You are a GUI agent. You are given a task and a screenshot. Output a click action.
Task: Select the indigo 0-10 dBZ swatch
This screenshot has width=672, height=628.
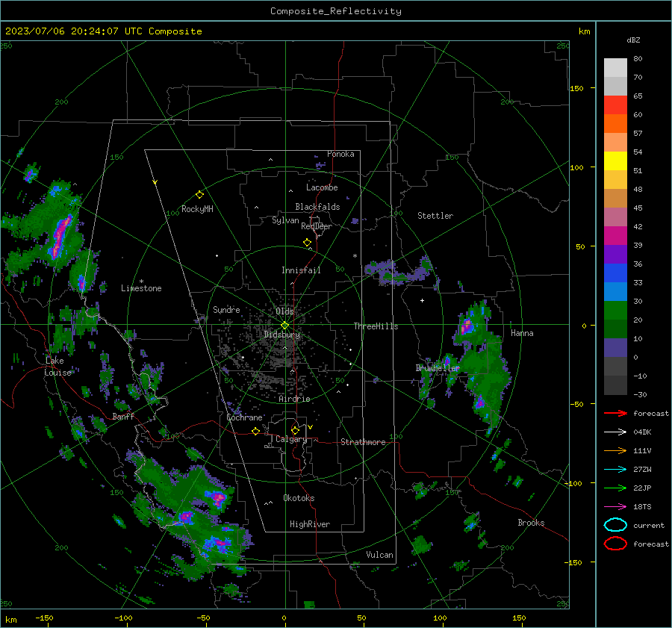click(615, 347)
